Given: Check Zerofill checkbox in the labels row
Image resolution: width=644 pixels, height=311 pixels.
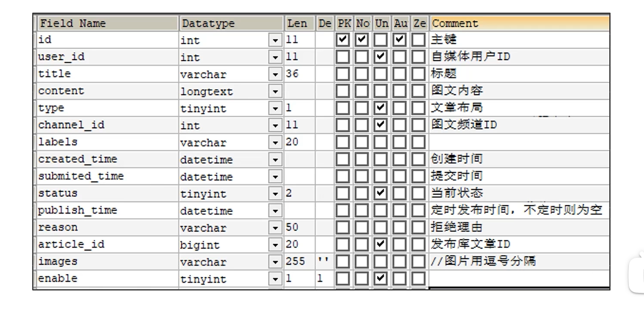Looking at the screenshot, I should coord(418,142).
